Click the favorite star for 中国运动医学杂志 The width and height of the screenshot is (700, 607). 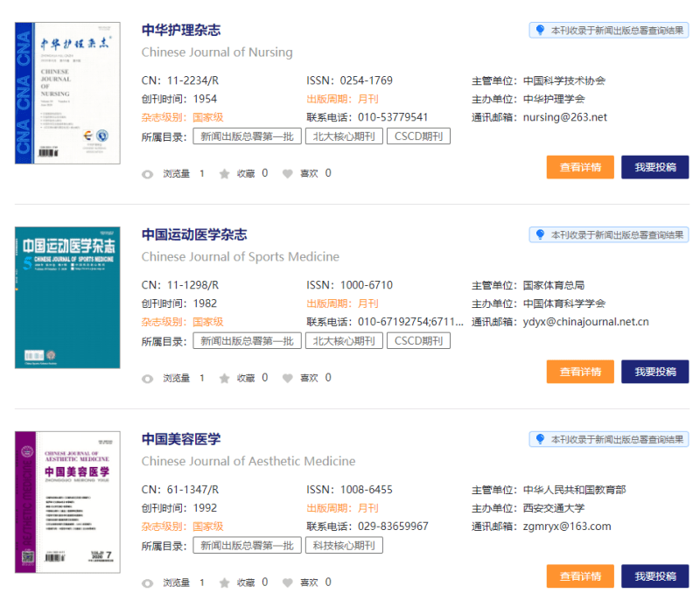(x=224, y=379)
